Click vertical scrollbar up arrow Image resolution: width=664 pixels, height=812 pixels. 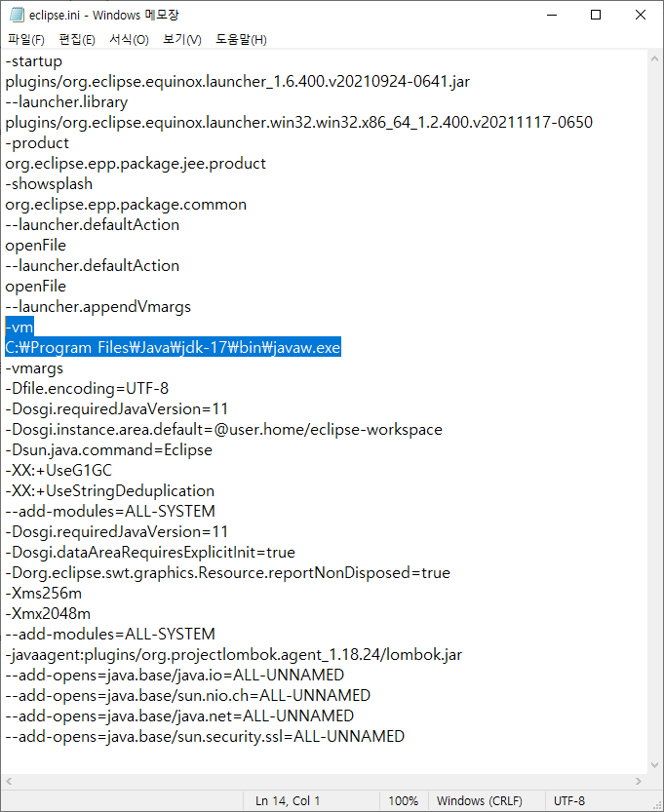pos(654,59)
